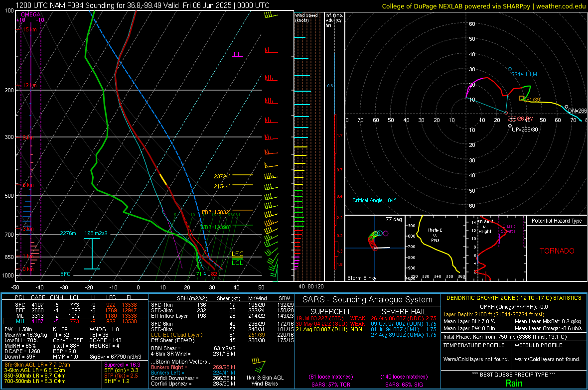588x390 pixels.
Task: Click the 'UP=285/30' hodograph label
Action: [525, 130]
